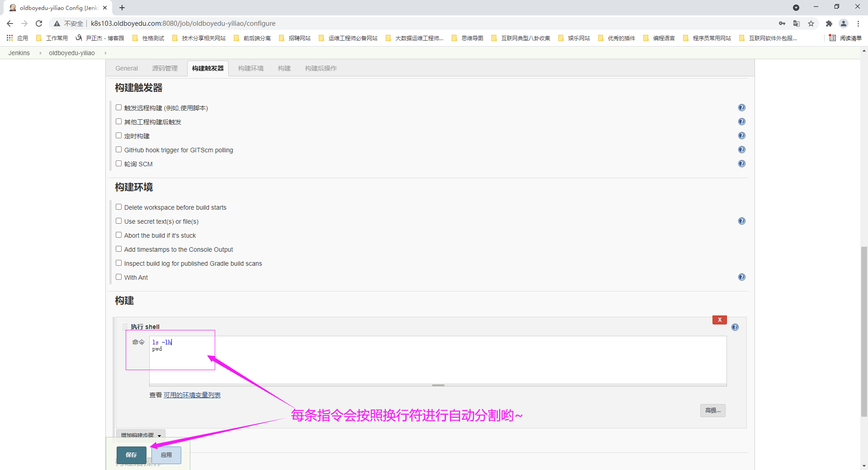The height and width of the screenshot is (470, 868).
Task: Open help icon beside 轮询 SCM
Action: click(x=741, y=164)
